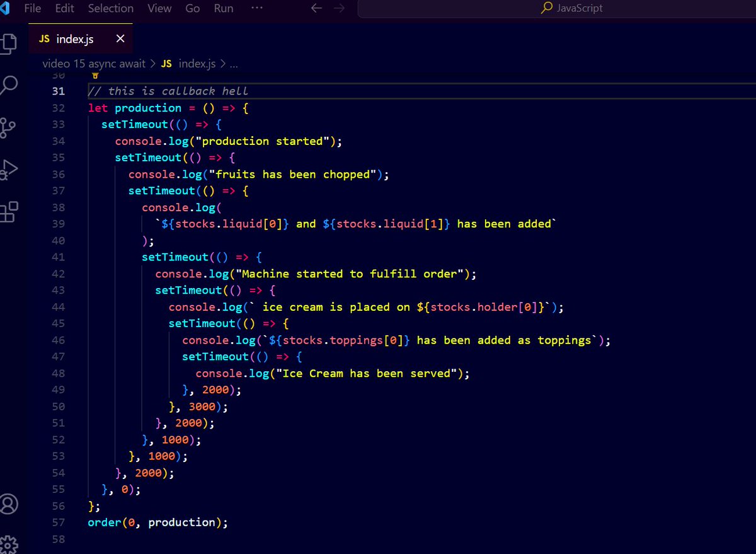Click the lightbulb code action icon
Viewport: 756px width, 554px height.
pos(96,76)
